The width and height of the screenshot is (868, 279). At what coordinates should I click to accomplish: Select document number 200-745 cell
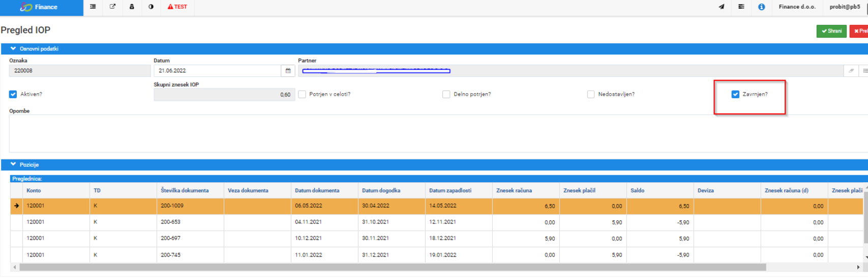coord(190,255)
